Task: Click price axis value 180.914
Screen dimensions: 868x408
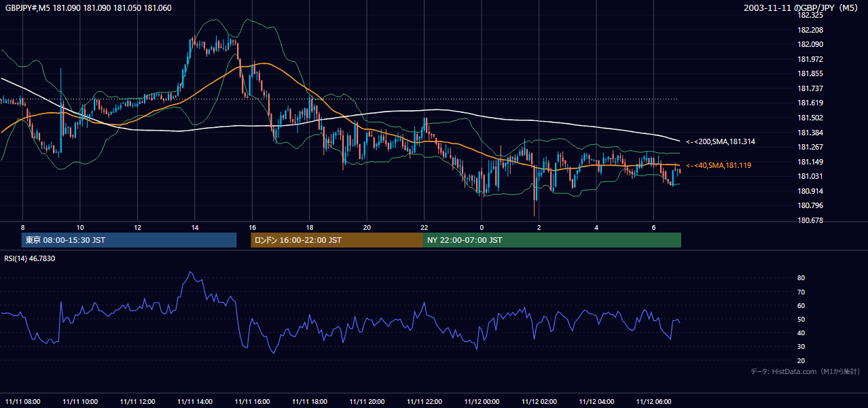Action: 810,190
